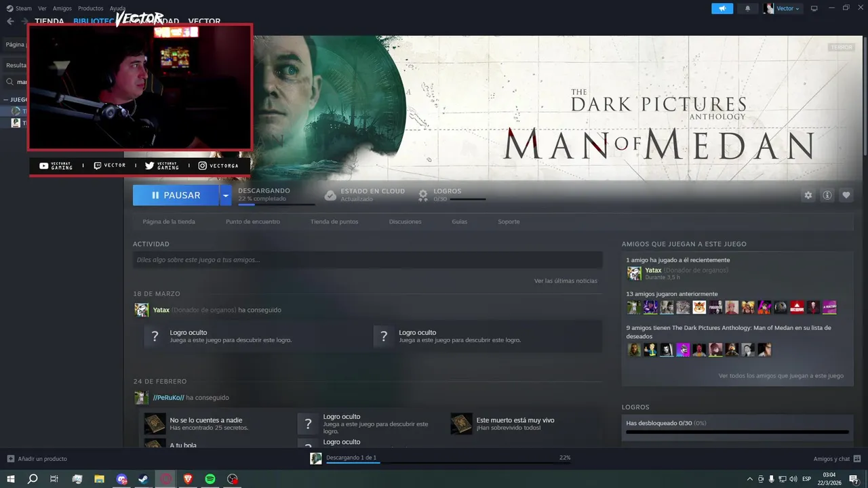The height and width of the screenshot is (488, 868).
Task: Open the 'Este muerto está muy vivo' achievement
Action: tap(515, 420)
